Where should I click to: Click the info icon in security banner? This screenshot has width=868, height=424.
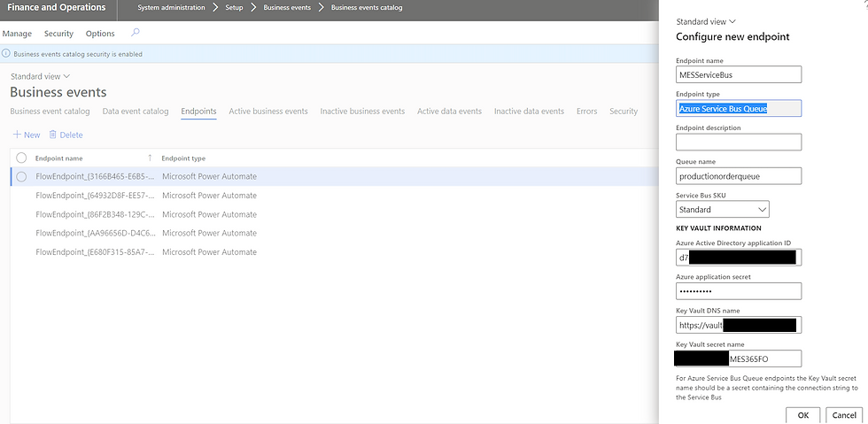tap(6, 54)
